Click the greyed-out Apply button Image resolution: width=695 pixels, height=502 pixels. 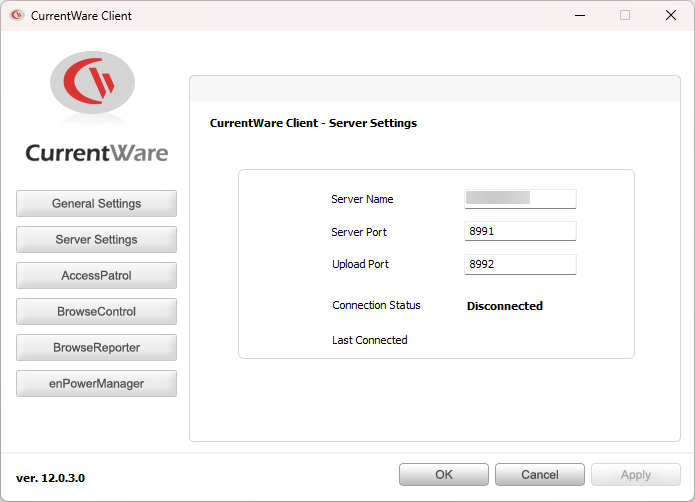[x=636, y=475]
